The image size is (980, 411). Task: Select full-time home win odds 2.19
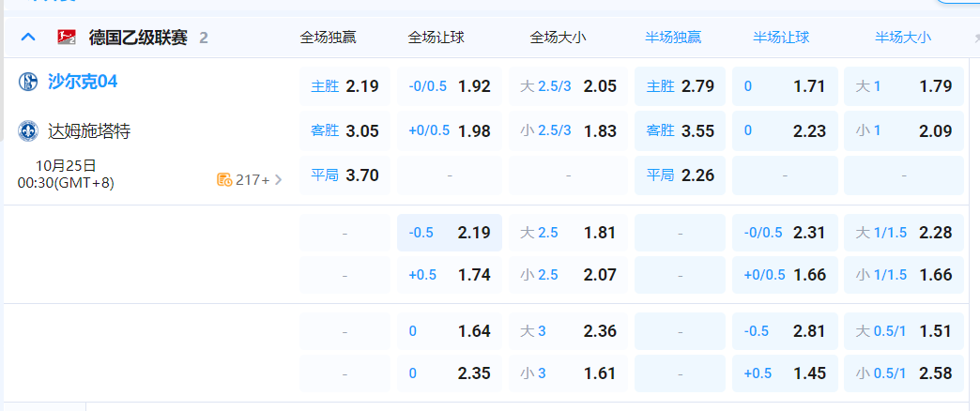point(345,86)
